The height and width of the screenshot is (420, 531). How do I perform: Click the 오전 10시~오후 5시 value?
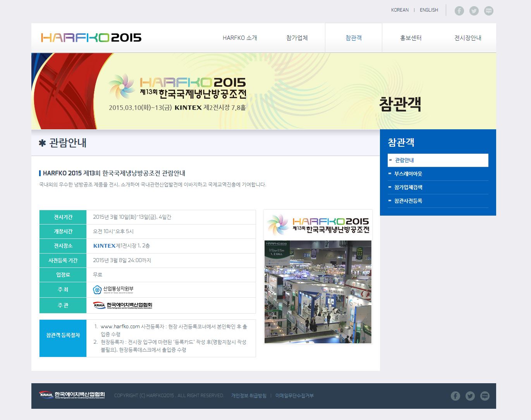click(113, 231)
